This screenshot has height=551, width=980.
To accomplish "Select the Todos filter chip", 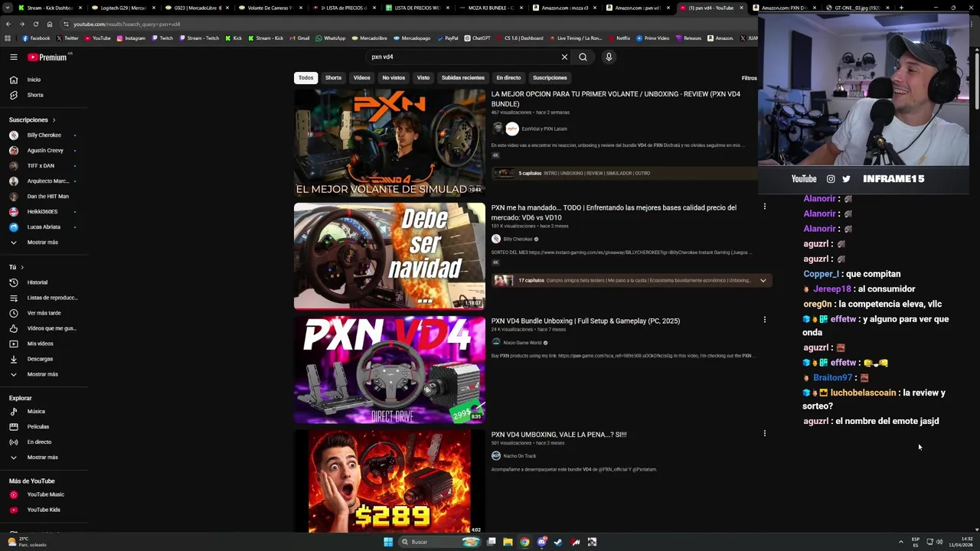I will 305,78.
